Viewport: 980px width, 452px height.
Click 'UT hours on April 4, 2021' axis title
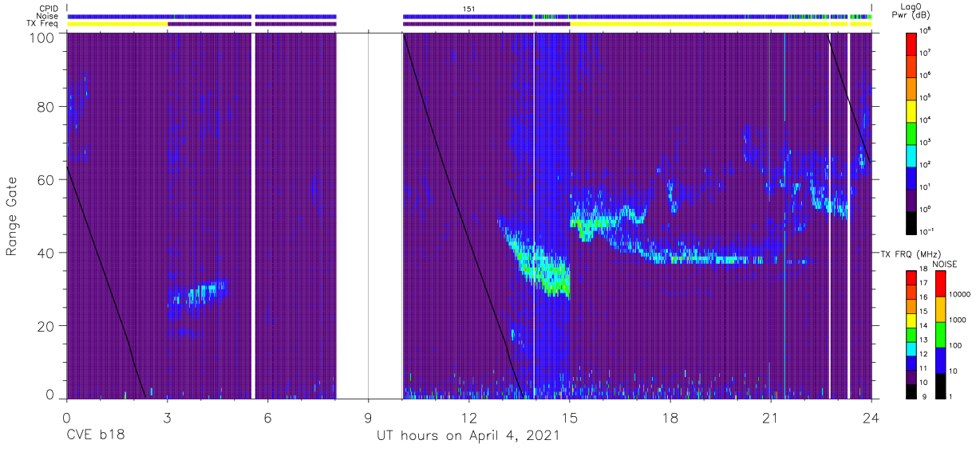tap(468, 435)
